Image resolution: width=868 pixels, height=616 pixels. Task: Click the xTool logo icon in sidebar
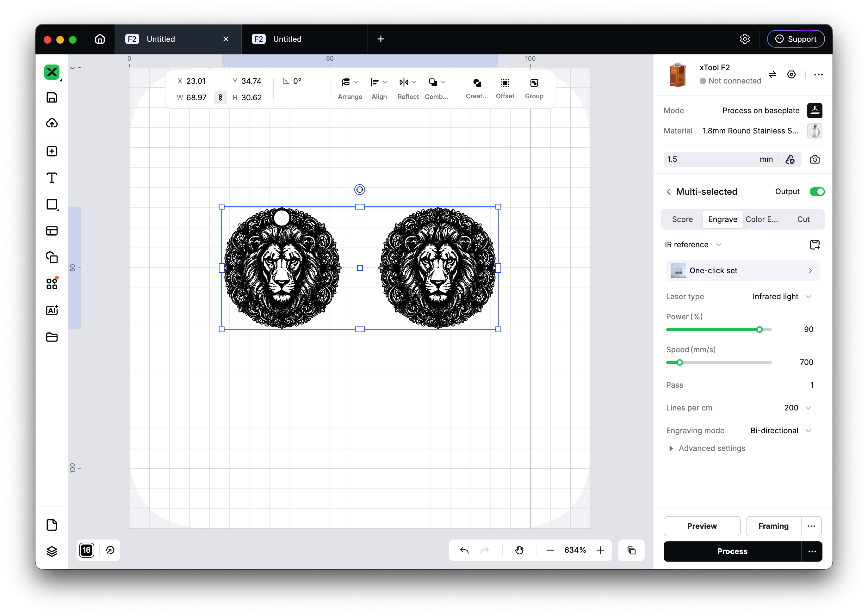click(x=52, y=72)
